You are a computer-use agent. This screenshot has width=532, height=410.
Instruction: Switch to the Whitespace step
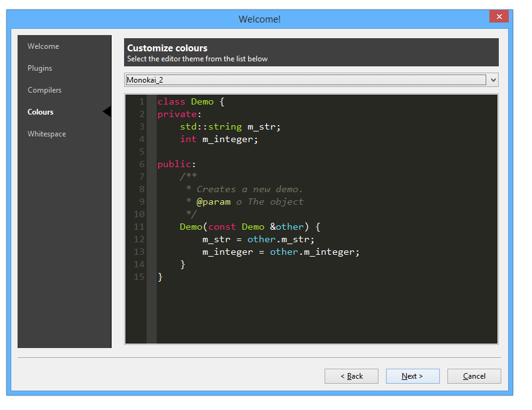46,134
